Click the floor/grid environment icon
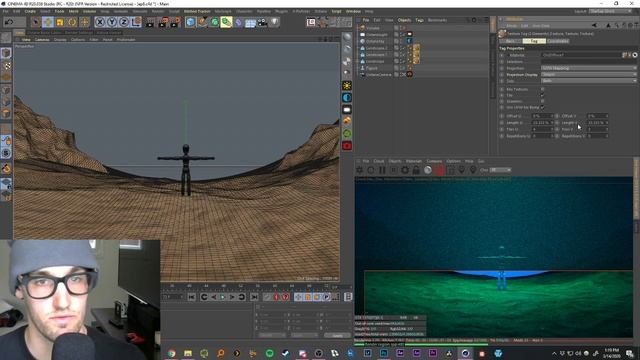This screenshot has height=360, width=640. 251,22
